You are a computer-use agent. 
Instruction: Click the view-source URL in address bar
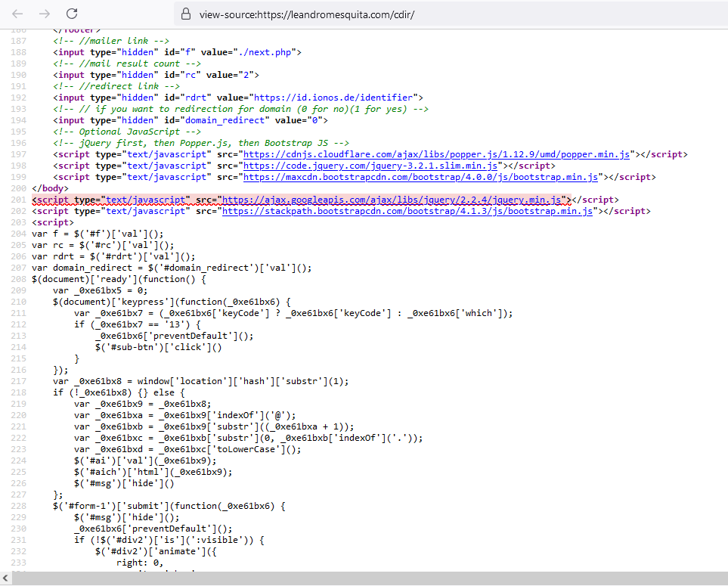[x=306, y=14]
